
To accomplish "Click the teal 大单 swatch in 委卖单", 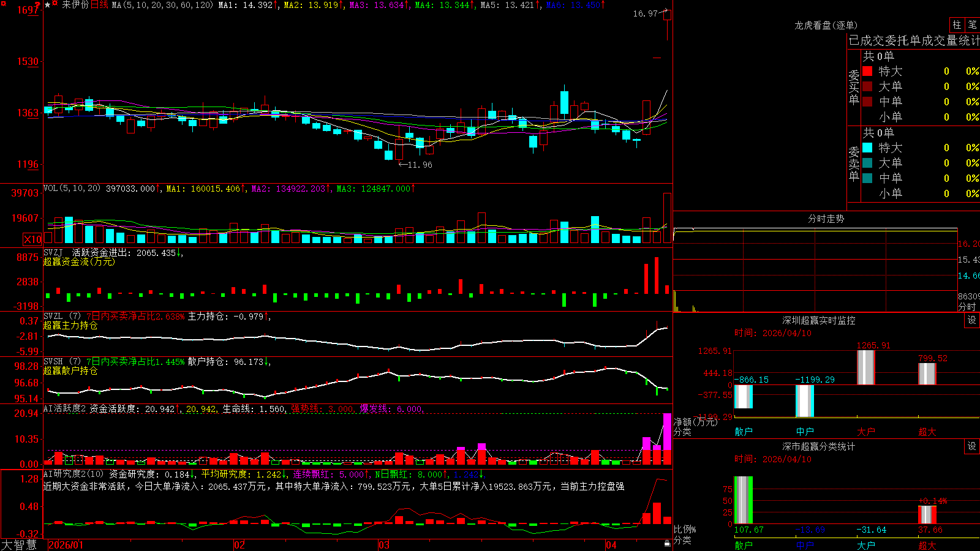I will click(867, 163).
